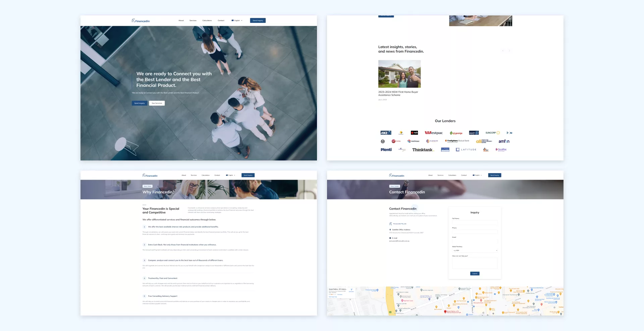Open the State/Territory select in the Inquiry form
This screenshot has height=331, width=644.
(475, 250)
